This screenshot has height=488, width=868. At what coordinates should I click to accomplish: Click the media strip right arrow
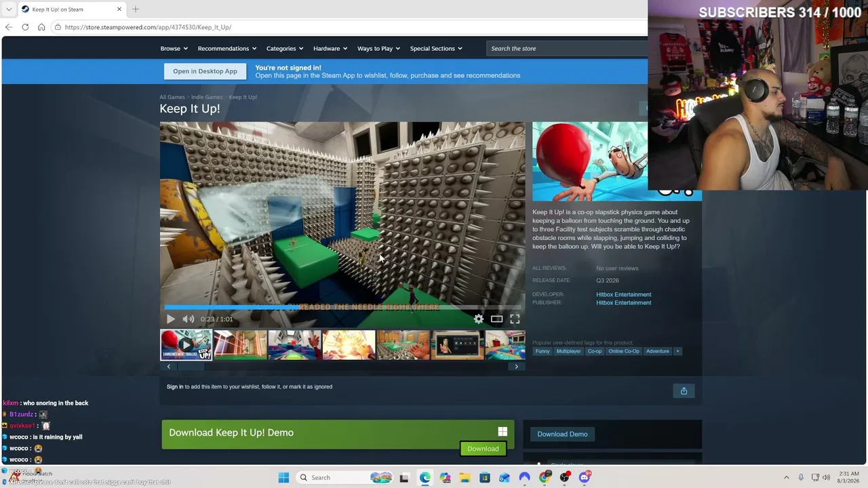point(516,367)
